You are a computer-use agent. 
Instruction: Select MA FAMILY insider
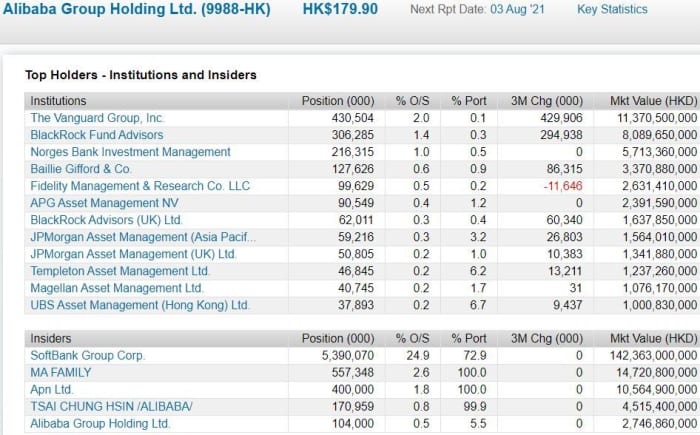[x=61, y=372]
